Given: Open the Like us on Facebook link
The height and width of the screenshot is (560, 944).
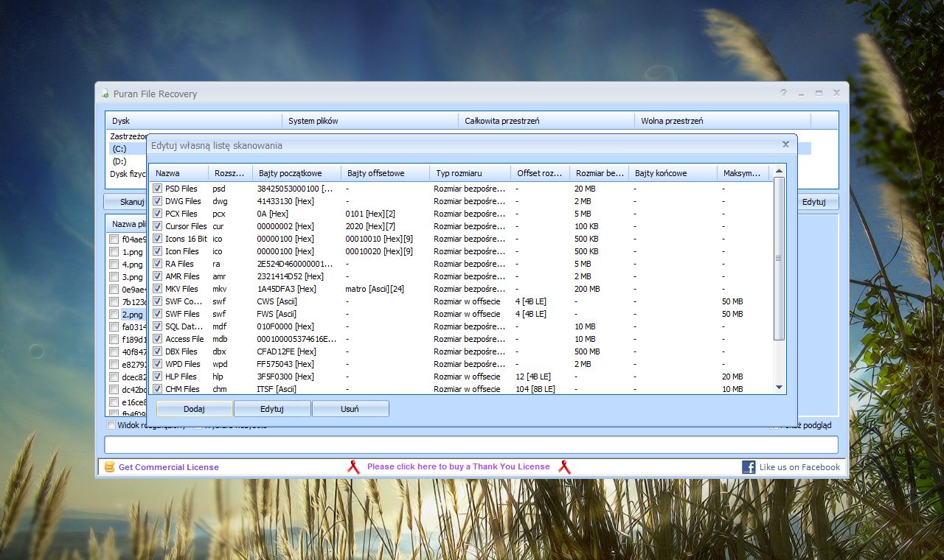Looking at the screenshot, I should [799, 467].
